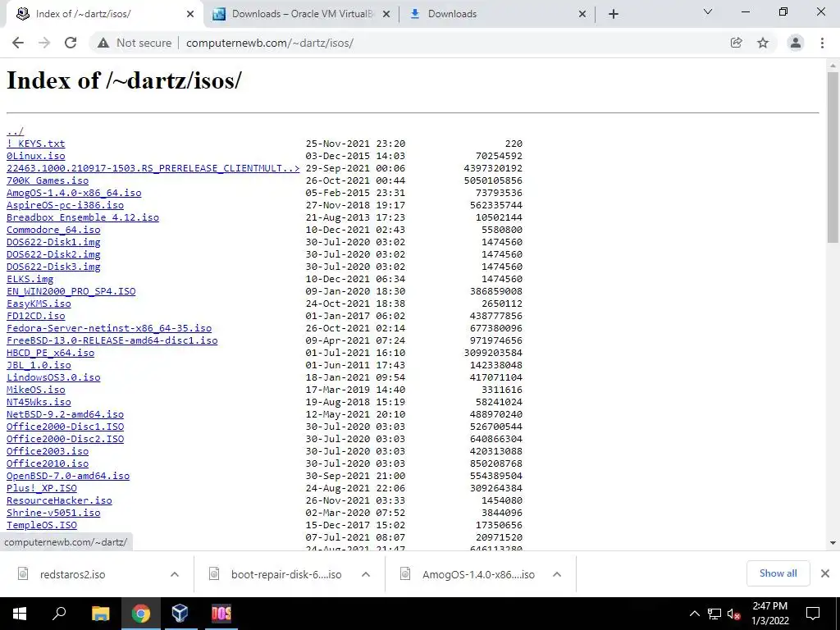Screen dimensions: 840x630
Task: Click the browser forward arrow
Action: pos(44,43)
